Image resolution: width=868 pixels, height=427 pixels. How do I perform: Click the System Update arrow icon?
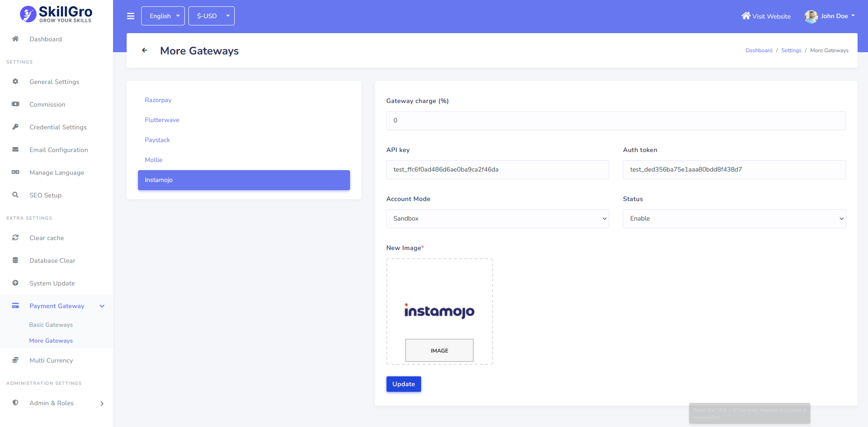click(15, 283)
